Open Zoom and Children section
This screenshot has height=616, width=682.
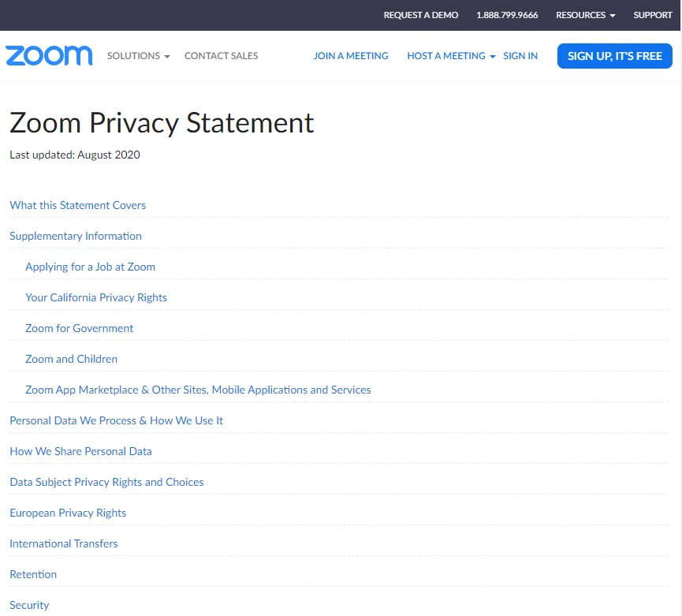71,360
